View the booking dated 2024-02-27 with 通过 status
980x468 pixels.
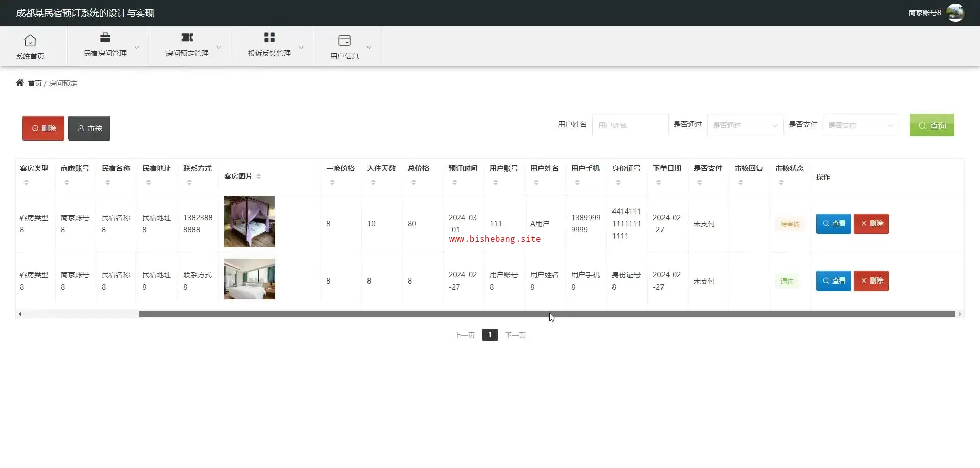coord(834,281)
